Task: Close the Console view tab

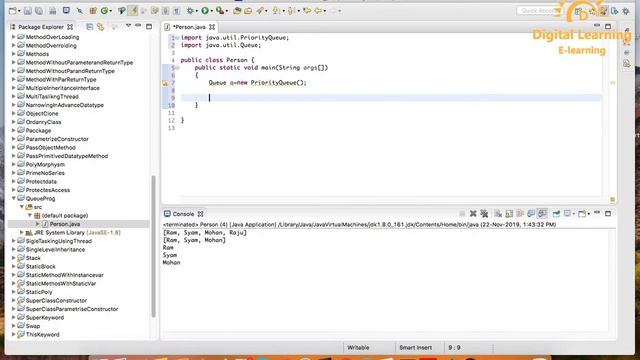Action: 200,214
